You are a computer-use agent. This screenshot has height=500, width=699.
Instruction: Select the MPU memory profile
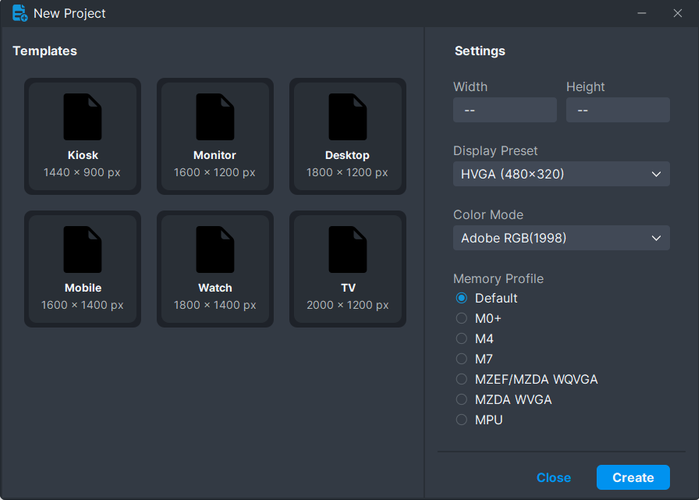[x=462, y=420]
